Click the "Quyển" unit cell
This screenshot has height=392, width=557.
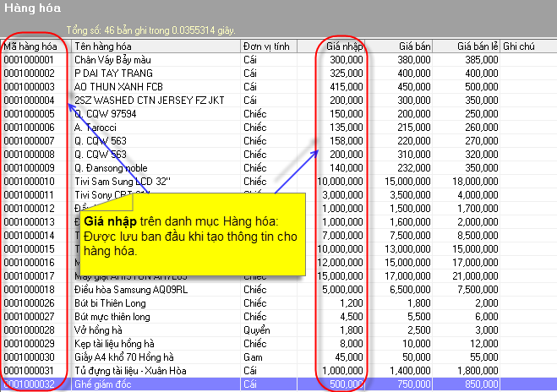coord(256,329)
